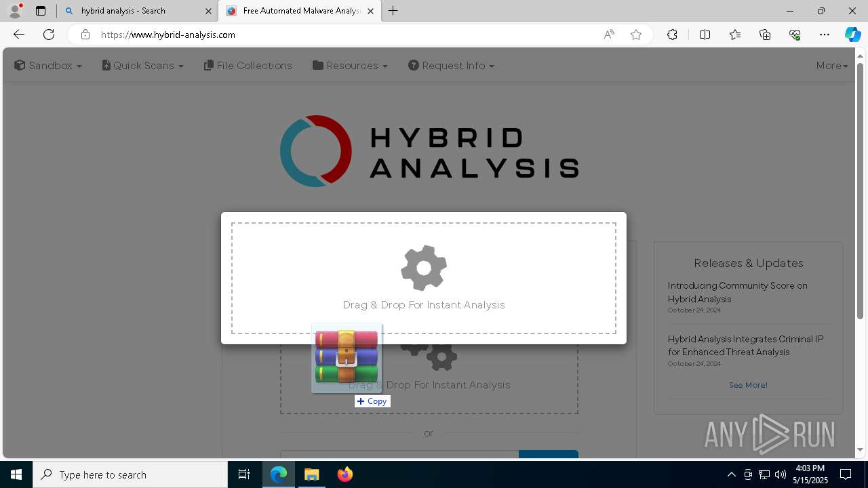The width and height of the screenshot is (868, 488).
Task: Open the notifications action center
Action: [846, 474]
